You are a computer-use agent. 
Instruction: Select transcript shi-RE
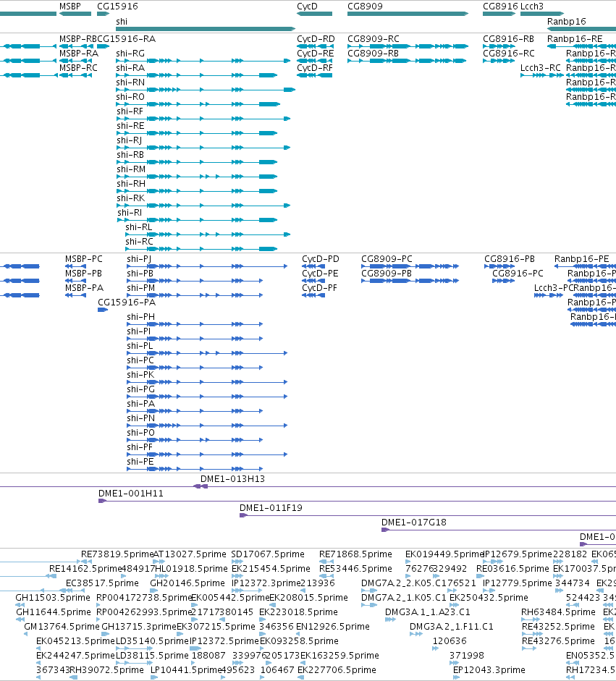[197, 133]
